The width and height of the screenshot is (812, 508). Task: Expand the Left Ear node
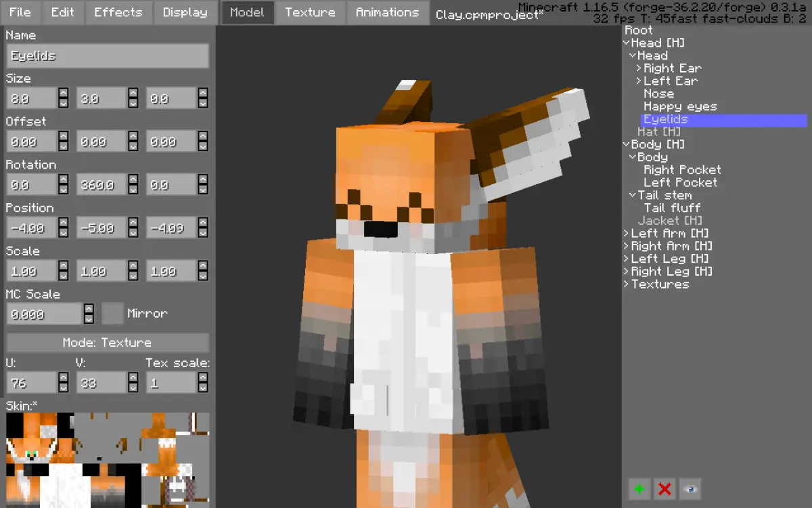pyautogui.click(x=639, y=81)
